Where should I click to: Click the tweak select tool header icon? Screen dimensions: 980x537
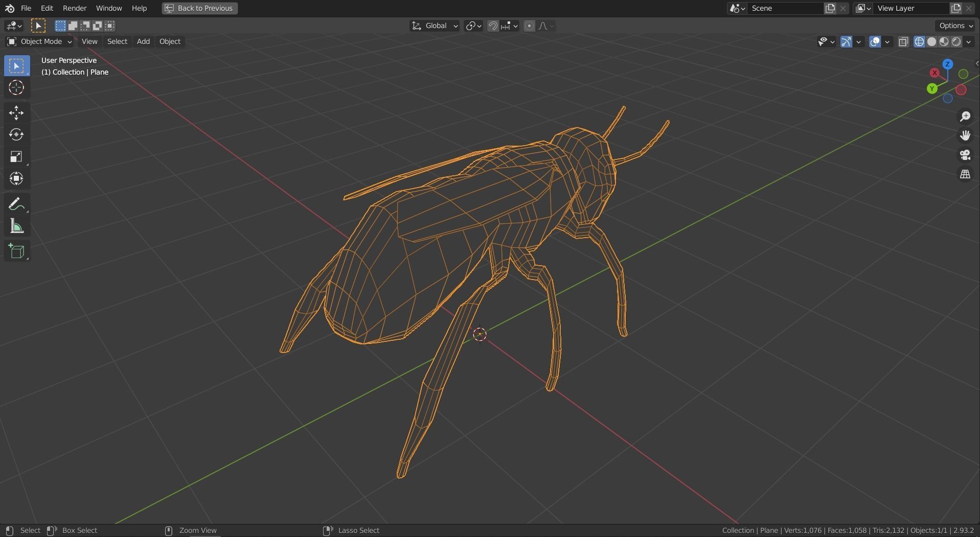click(38, 26)
